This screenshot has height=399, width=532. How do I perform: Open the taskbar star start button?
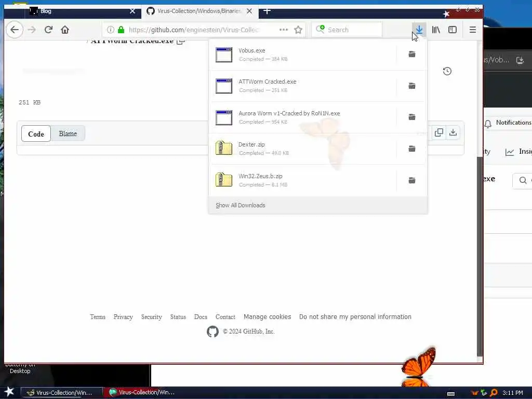[x=9, y=392]
